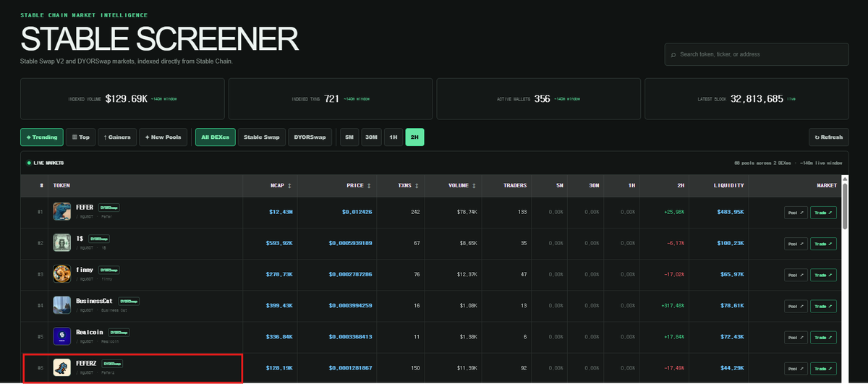Image resolution: width=868 pixels, height=384 pixels.
Task: Click the liquidity value $483.95K
Action: coord(729,213)
